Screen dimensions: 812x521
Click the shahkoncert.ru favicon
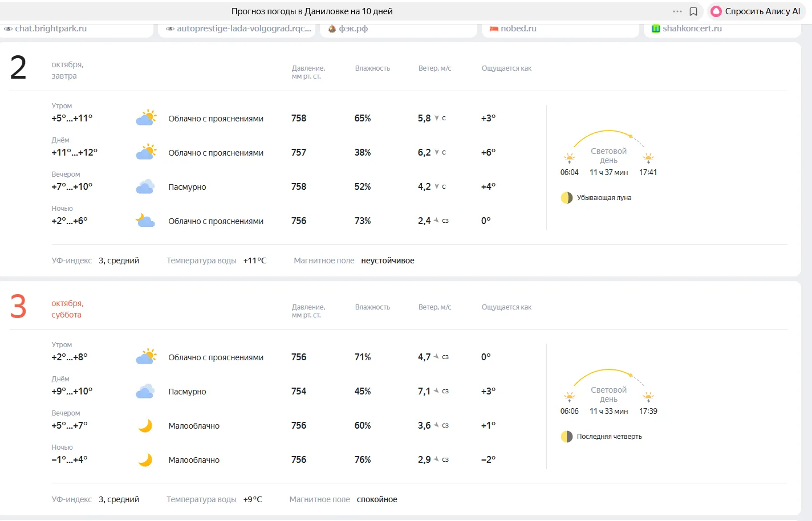(x=656, y=29)
